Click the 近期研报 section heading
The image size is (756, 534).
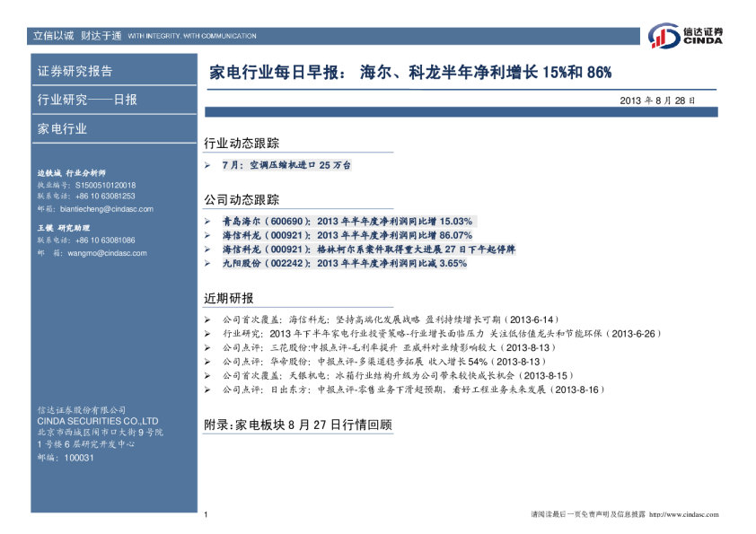[229, 298]
